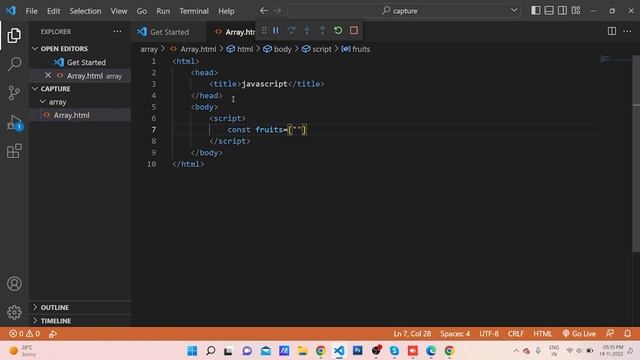Image resolution: width=640 pixels, height=360 pixels.
Task: Click body breadcrumb segment
Action: click(x=277, y=49)
